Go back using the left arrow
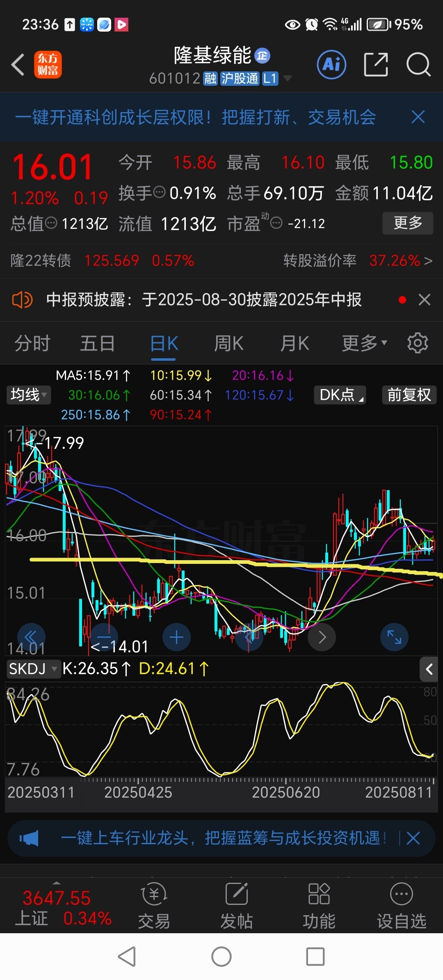The height and width of the screenshot is (980, 443). (x=18, y=65)
